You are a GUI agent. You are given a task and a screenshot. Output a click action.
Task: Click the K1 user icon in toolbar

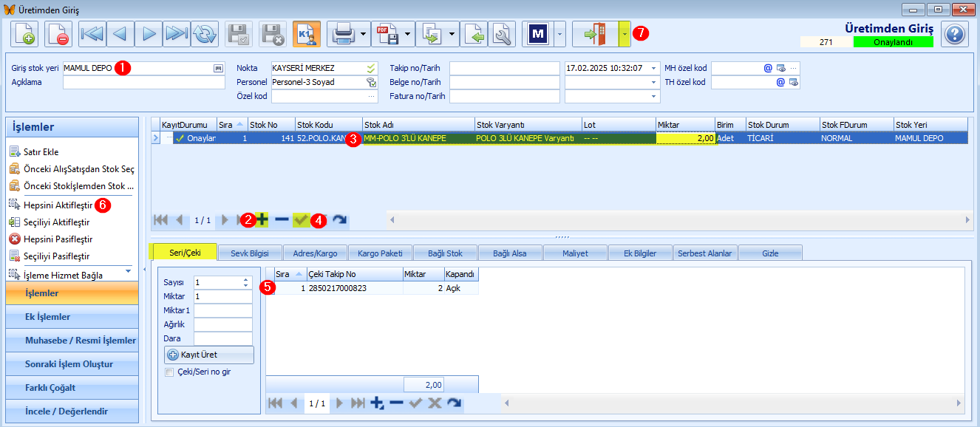[306, 34]
